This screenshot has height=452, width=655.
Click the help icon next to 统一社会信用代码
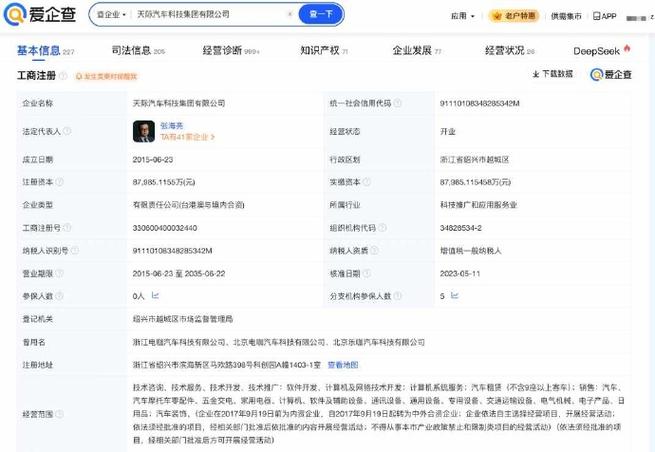click(x=398, y=103)
